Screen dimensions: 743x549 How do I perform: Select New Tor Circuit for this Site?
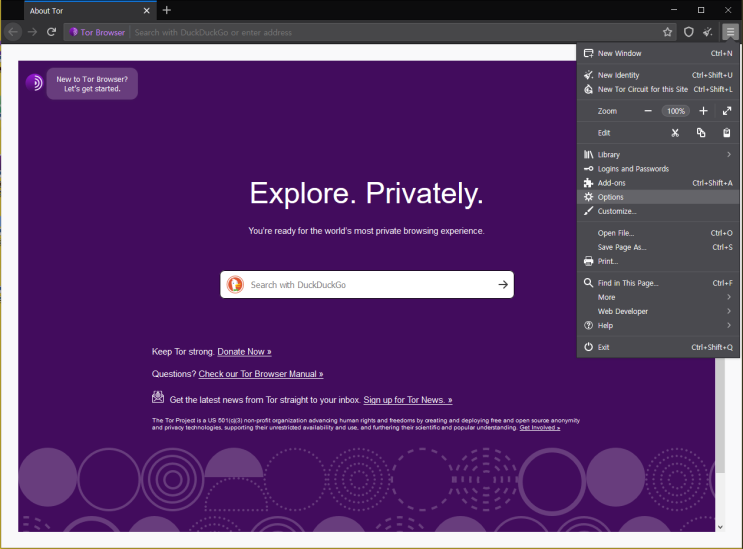tap(658, 90)
